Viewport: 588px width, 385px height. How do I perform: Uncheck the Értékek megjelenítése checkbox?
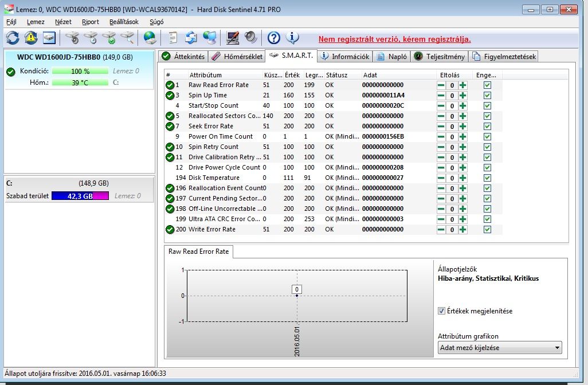441,311
